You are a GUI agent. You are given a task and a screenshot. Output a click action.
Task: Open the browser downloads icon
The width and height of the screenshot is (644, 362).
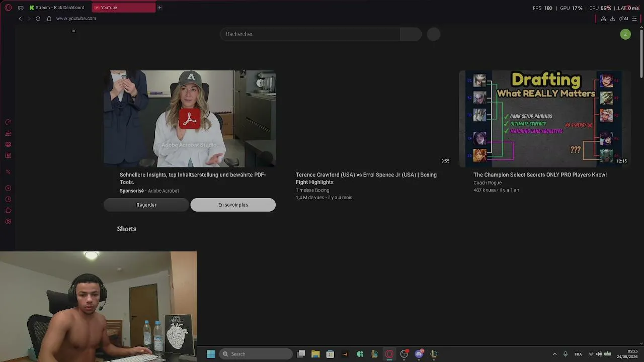tap(612, 19)
